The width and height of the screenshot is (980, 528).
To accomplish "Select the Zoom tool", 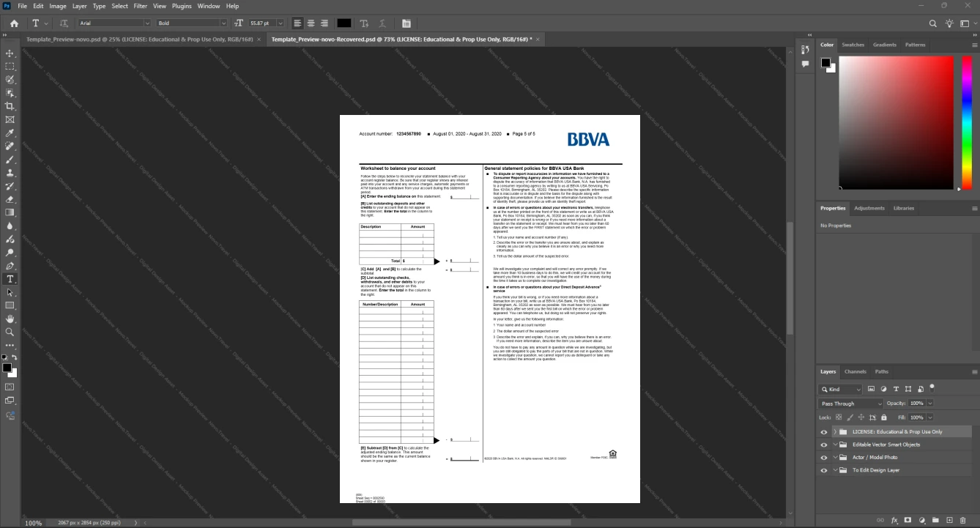I will click(10, 332).
